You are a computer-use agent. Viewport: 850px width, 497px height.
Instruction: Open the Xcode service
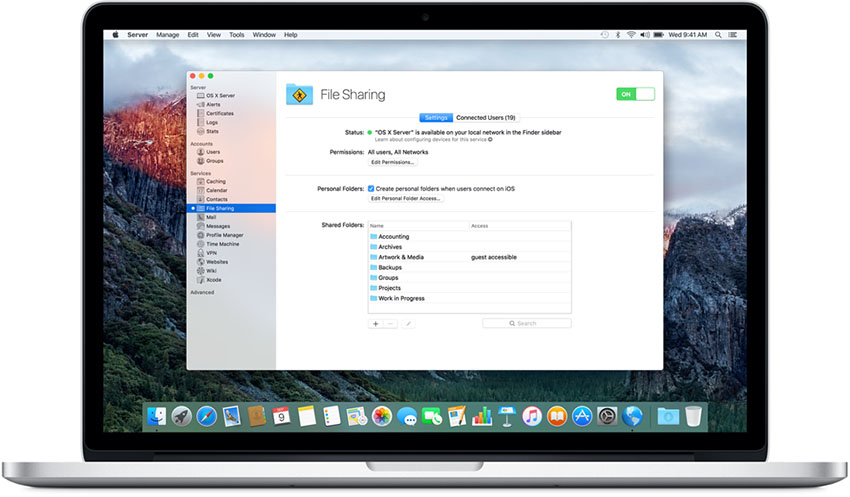point(209,280)
